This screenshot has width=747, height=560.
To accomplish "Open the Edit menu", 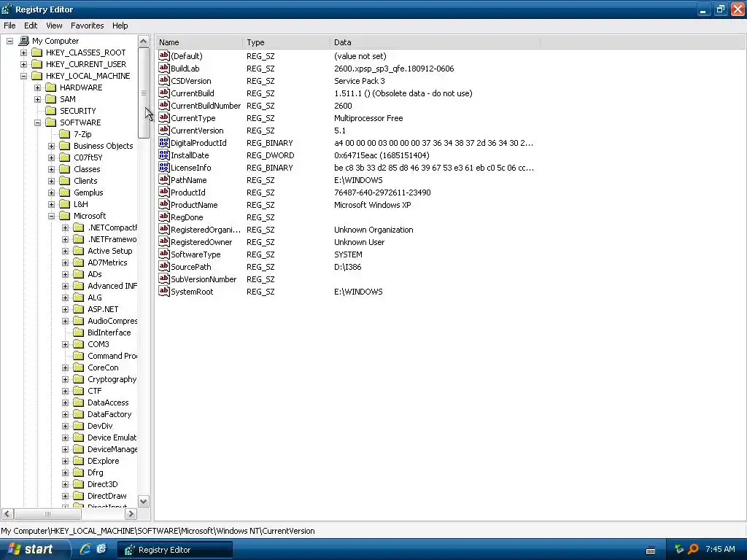I will 31,26.
